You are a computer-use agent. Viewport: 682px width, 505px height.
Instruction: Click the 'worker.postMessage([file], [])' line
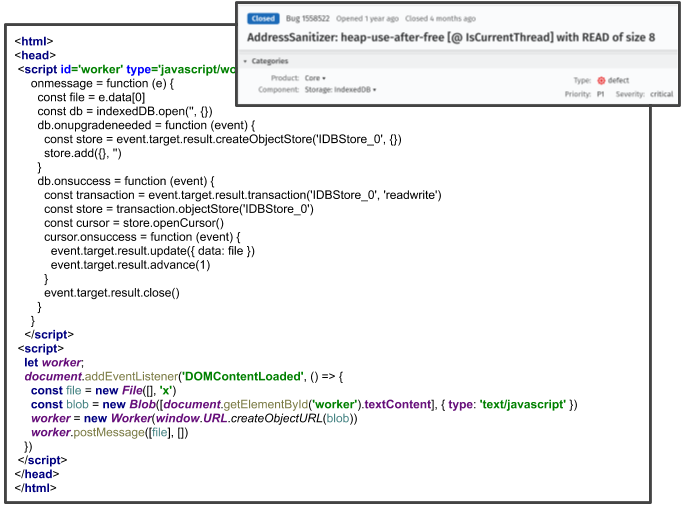coord(110,432)
